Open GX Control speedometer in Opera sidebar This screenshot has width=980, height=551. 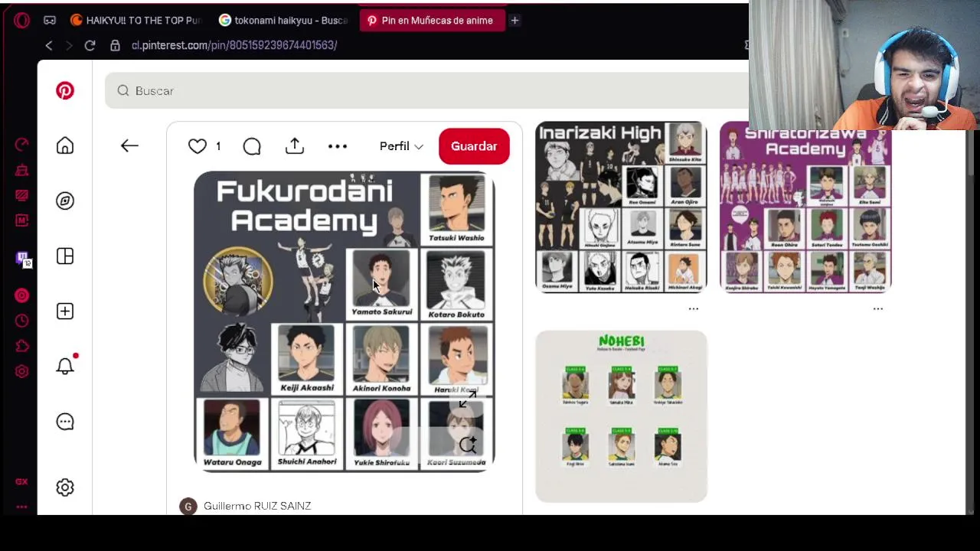click(x=21, y=145)
